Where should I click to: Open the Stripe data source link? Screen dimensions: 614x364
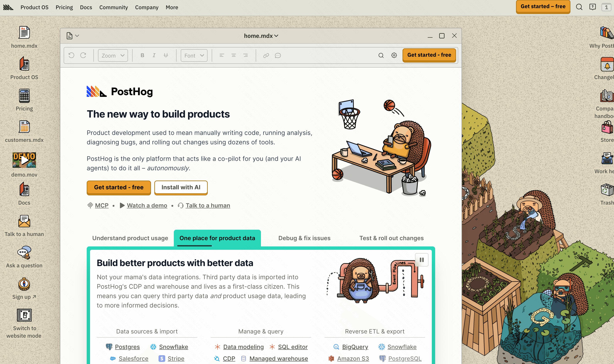point(176,358)
